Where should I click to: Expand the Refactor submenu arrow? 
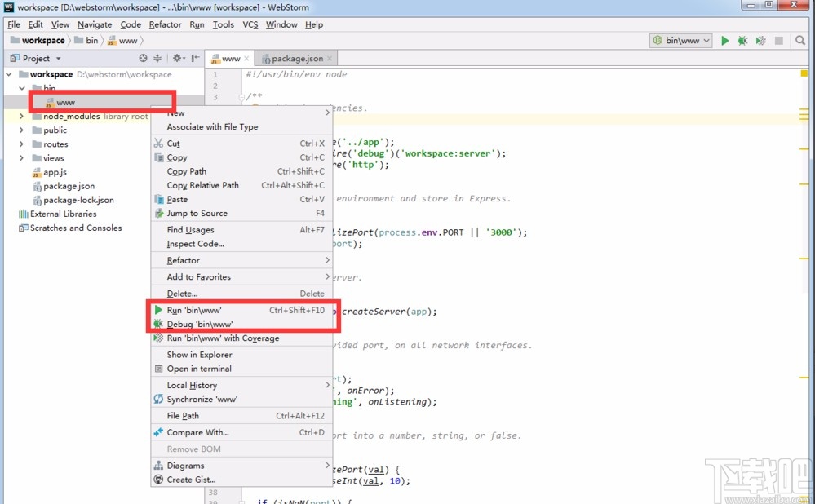(x=327, y=260)
